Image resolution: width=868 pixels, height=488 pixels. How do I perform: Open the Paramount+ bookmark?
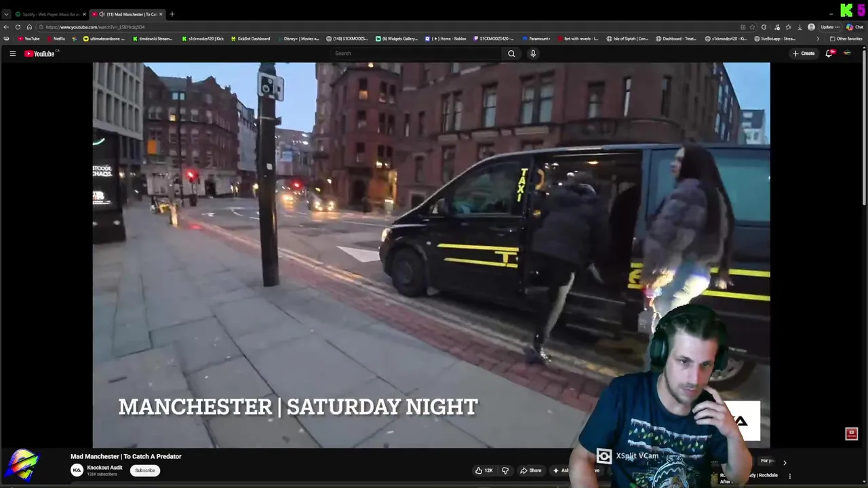click(536, 39)
